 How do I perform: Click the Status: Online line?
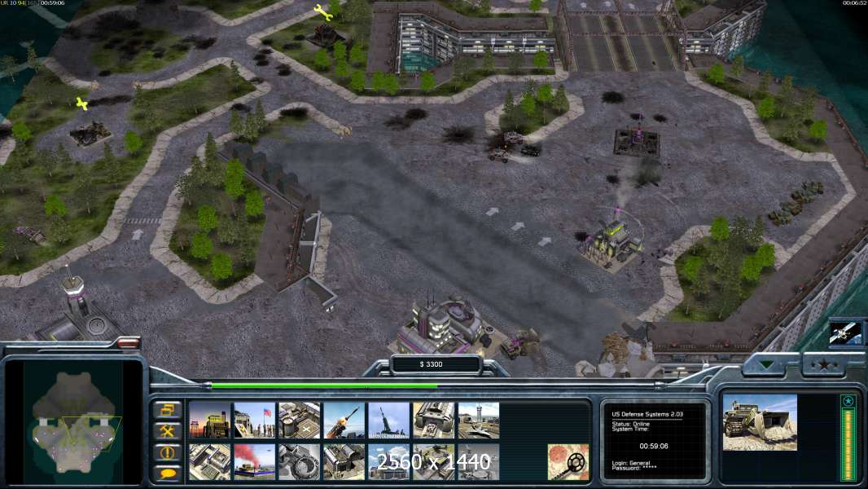(630, 424)
